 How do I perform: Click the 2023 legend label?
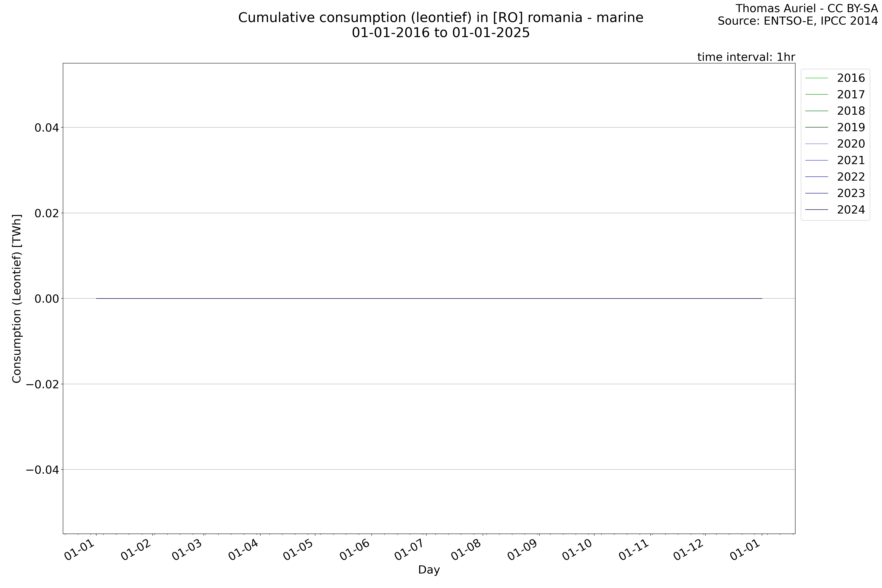(x=851, y=193)
